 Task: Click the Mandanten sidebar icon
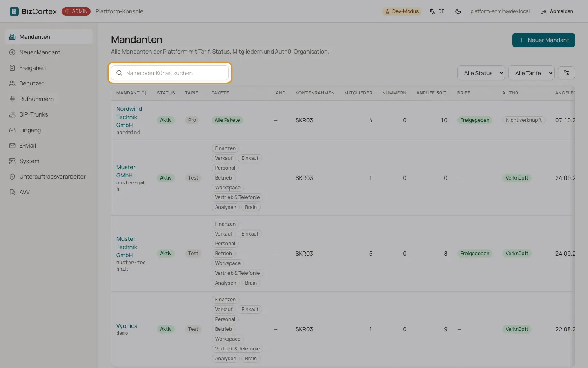12,37
